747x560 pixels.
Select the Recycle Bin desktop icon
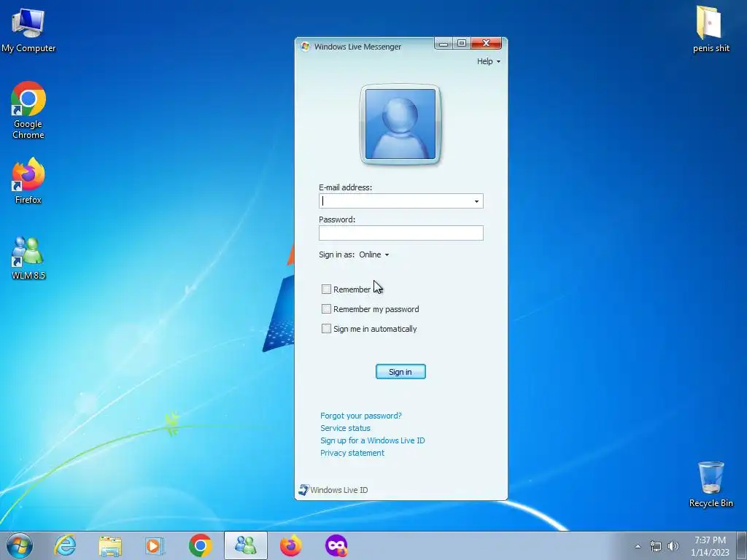pyautogui.click(x=711, y=484)
